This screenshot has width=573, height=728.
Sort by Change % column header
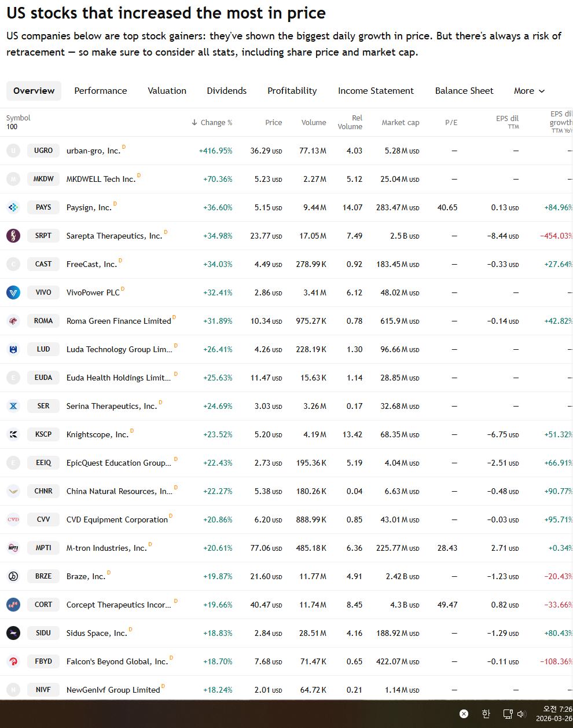[212, 123]
